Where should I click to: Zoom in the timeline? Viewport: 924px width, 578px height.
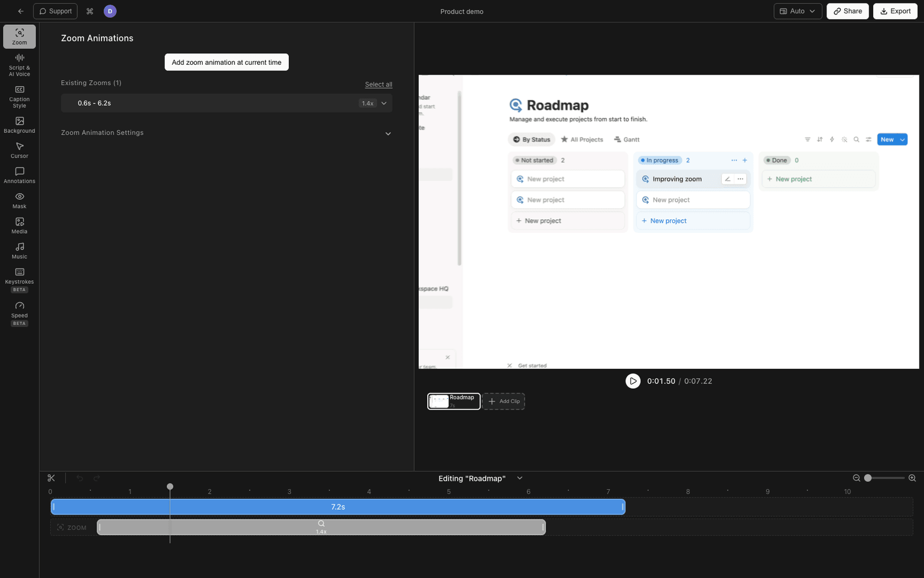912,478
